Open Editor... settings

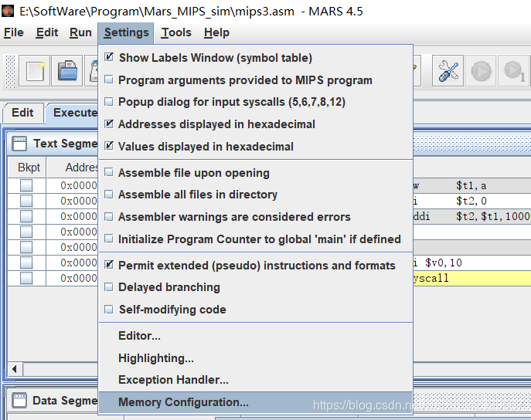[255, 336]
